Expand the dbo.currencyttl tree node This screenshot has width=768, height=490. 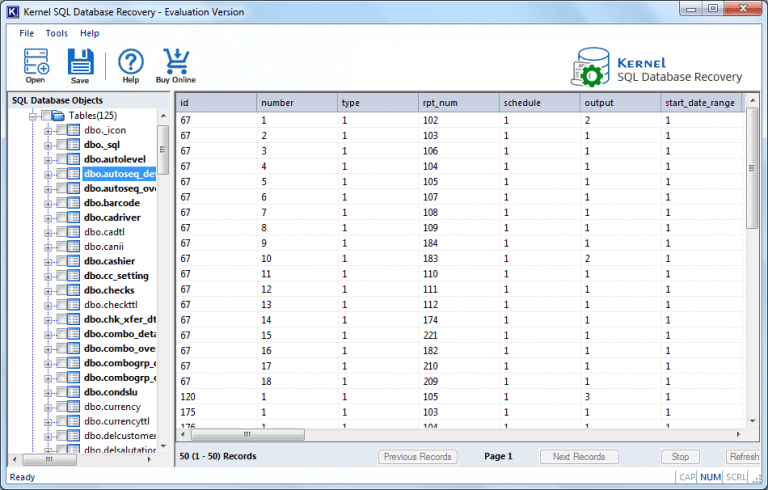[48, 422]
